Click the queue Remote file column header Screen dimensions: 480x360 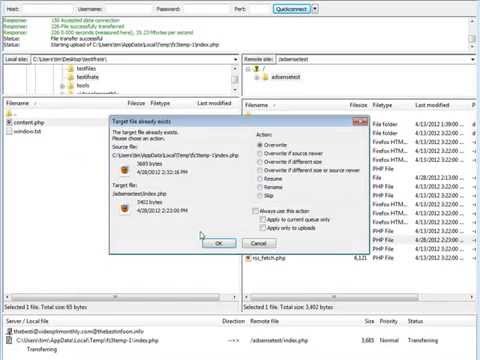point(264,321)
